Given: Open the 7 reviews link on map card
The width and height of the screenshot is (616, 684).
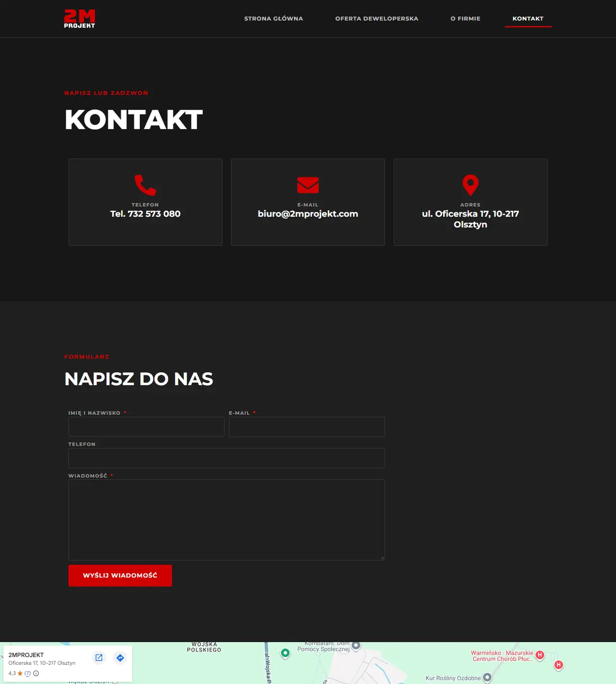Looking at the screenshot, I should (27, 673).
